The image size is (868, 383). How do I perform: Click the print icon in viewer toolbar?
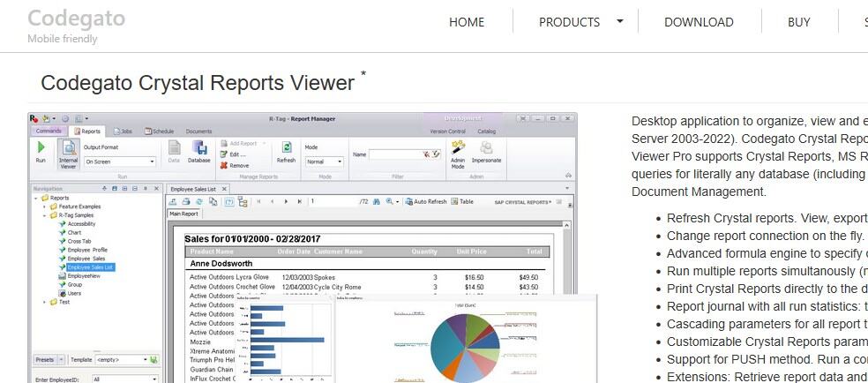(x=187, y=201)
